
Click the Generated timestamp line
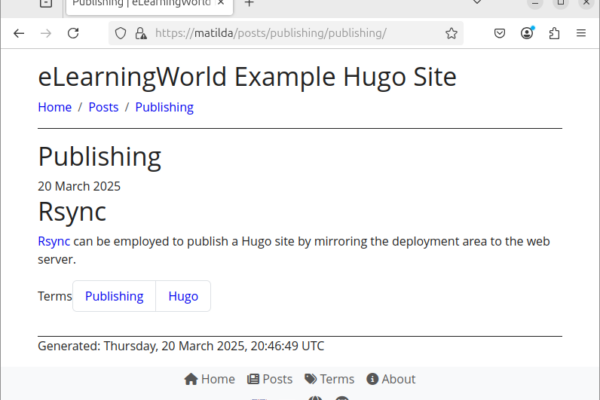coord(181,346)
